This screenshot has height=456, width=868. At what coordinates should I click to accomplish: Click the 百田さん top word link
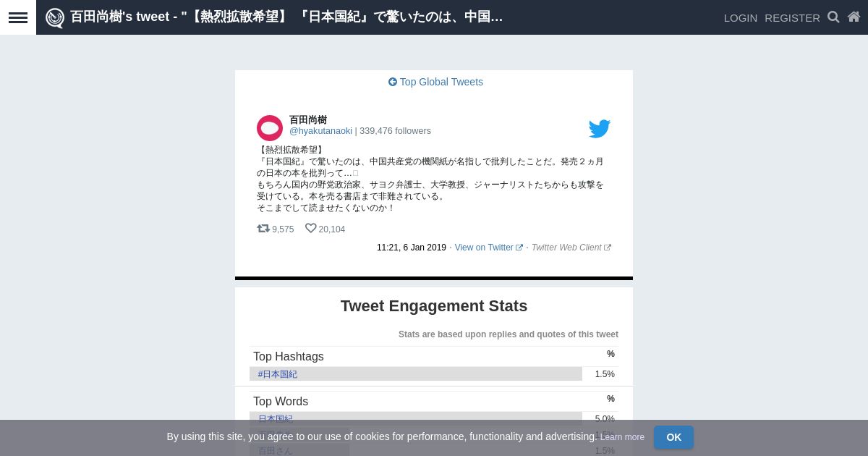(276, 451)
